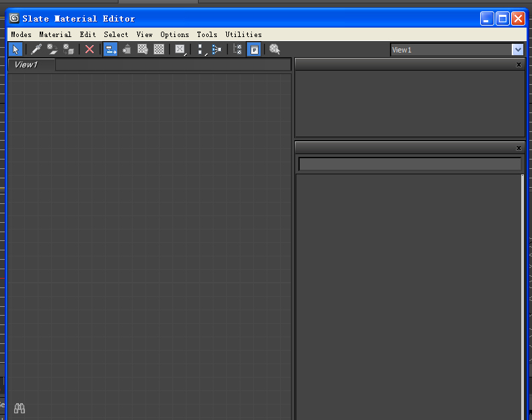
Task: Toggle Move Children icon
Action: coord(110,50)
